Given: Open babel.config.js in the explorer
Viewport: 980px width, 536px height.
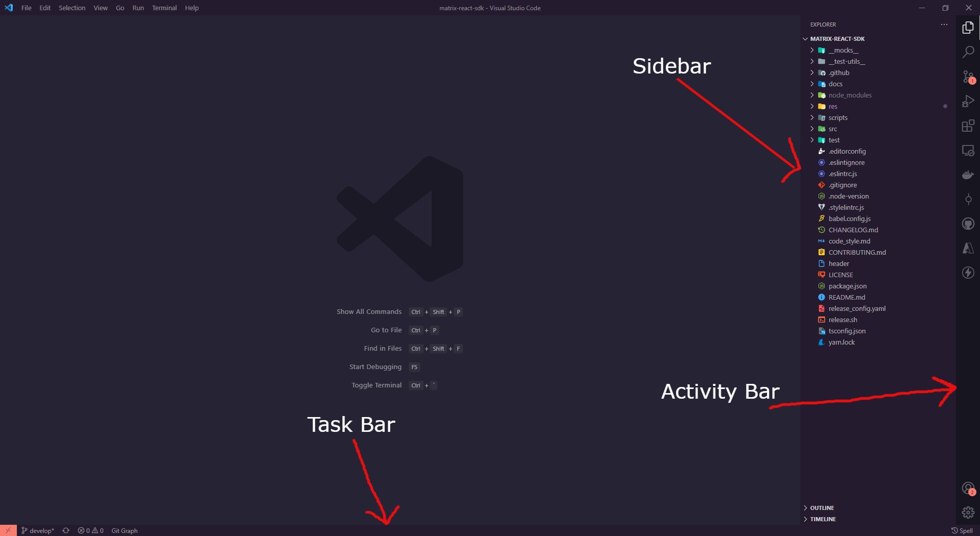Looking at the screenshot, I should click(x=878, y=218).
